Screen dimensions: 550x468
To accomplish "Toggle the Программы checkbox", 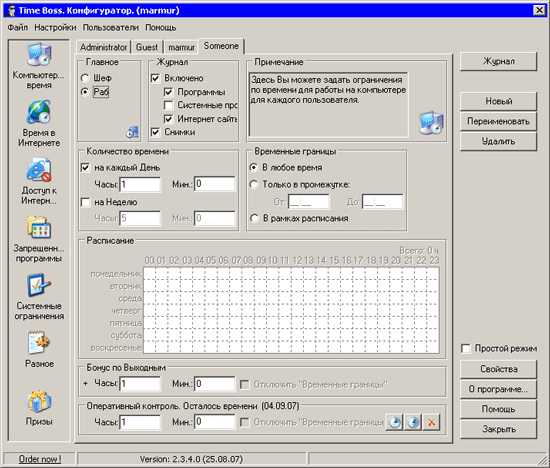I will [x=168, y=92].
